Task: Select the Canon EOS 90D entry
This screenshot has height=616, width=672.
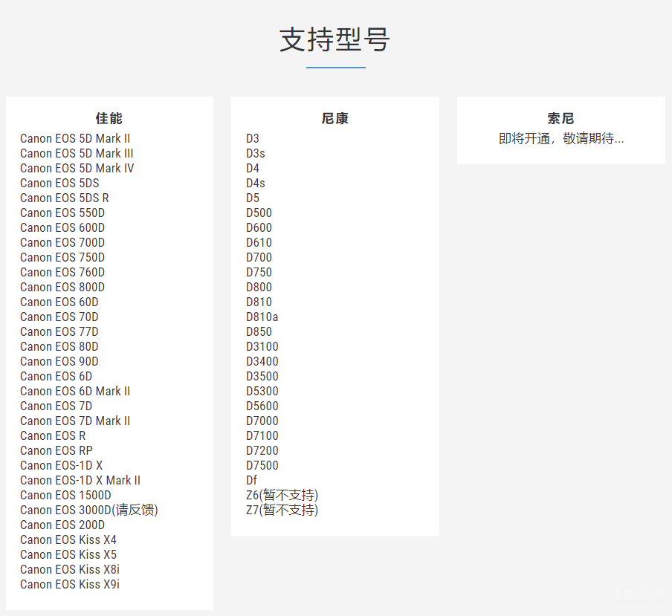Action: point(59,361)
